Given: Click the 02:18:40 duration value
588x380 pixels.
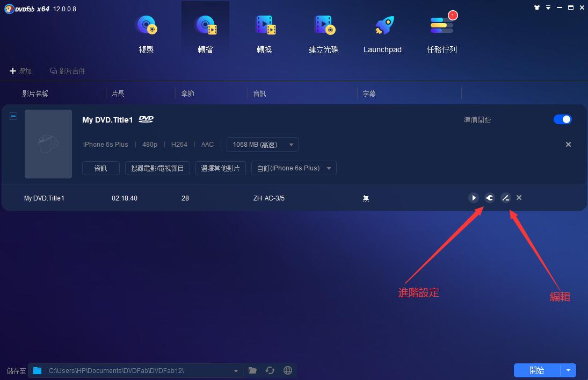Looking at the screenshot, I should 125,198.
